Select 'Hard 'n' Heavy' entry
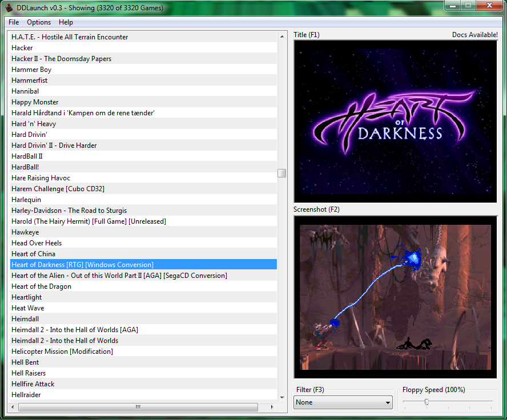This screenshot has width=507, height=420. 143,124
